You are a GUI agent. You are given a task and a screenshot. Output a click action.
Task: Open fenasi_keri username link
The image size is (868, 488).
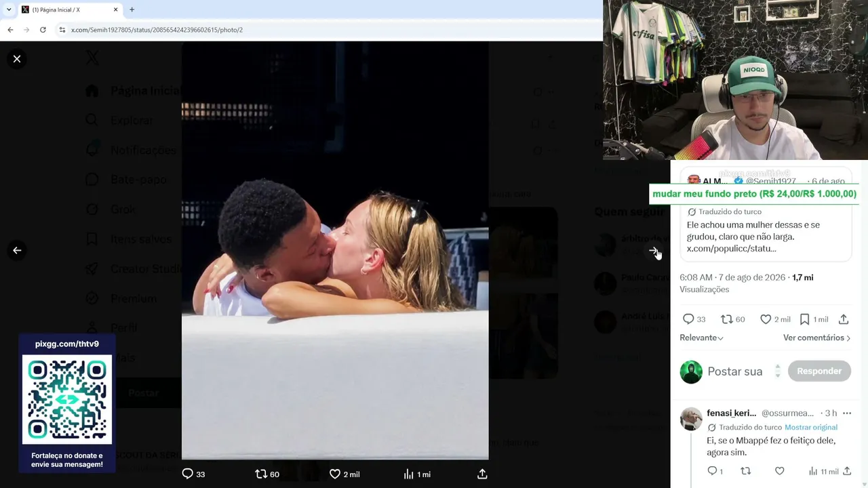[731, 413]
